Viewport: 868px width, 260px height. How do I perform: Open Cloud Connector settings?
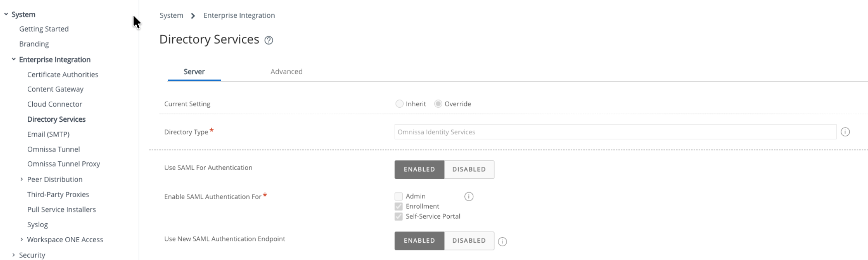(55, 104)
